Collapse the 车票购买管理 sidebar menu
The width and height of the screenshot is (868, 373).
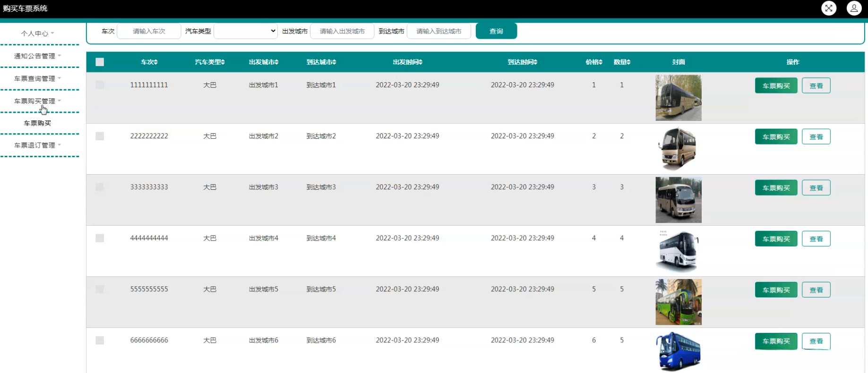(38, 101)
